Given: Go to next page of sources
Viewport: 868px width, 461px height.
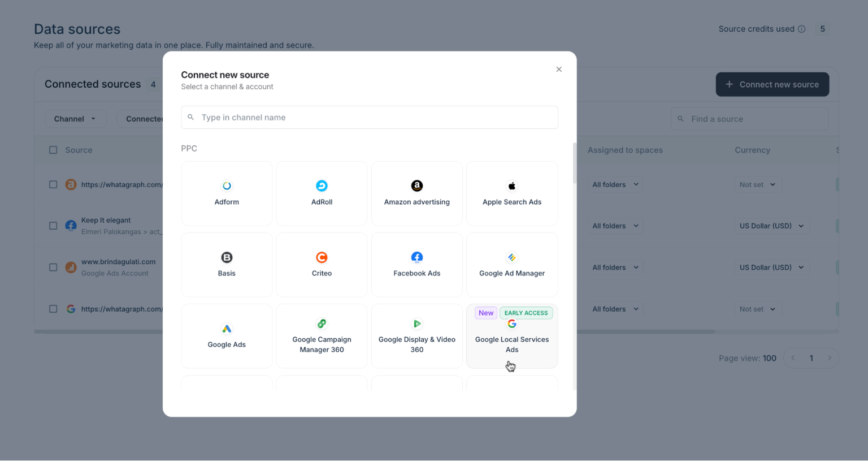Looking at the screenshot, I should click(830, 357).
